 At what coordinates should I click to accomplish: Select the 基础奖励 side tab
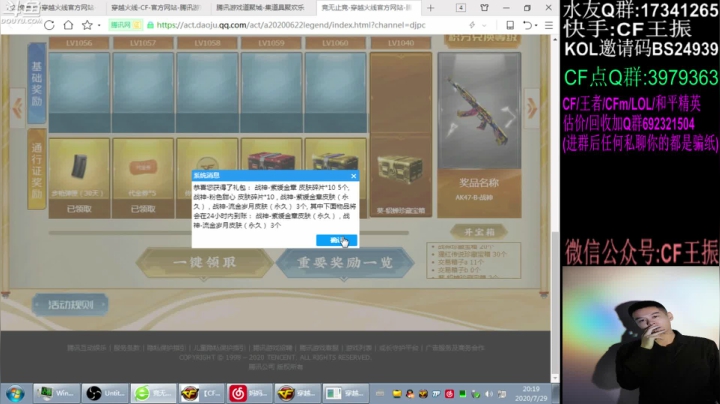[37, 84]
